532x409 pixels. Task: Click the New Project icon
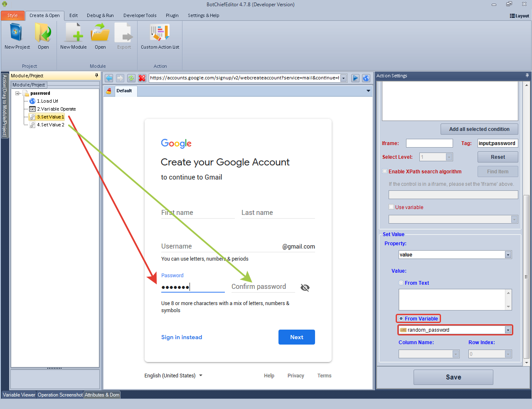pos(17,33)
